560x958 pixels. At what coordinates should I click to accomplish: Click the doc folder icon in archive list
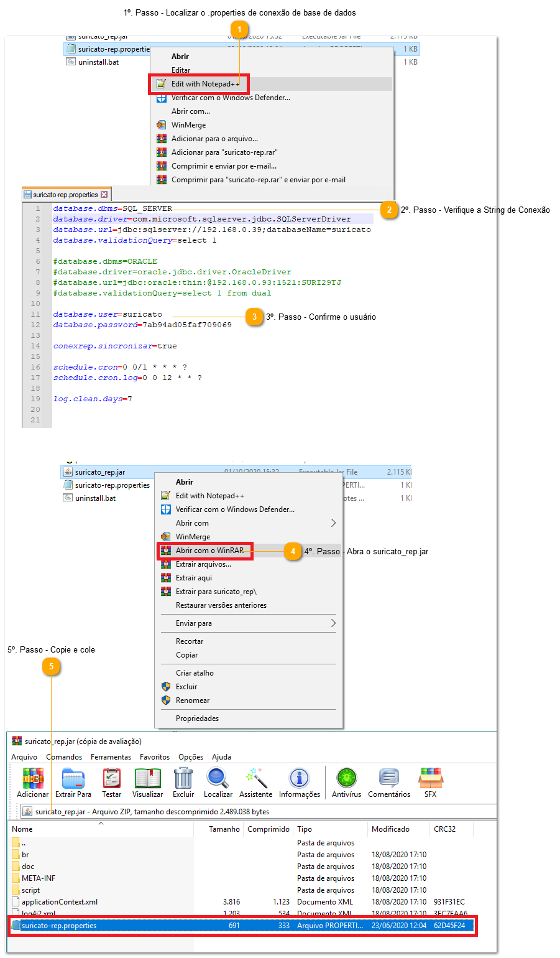(x=16, y=867)
